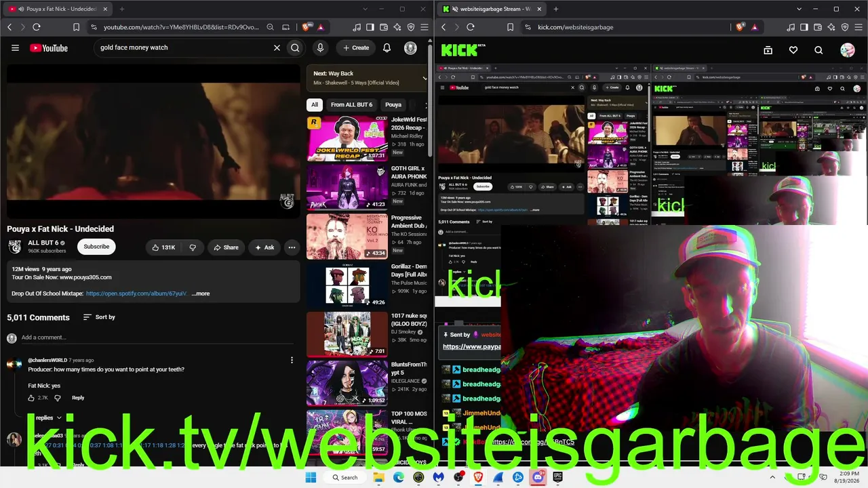Open the playlist icon in Kick browser toolbar

coord(791,27)
